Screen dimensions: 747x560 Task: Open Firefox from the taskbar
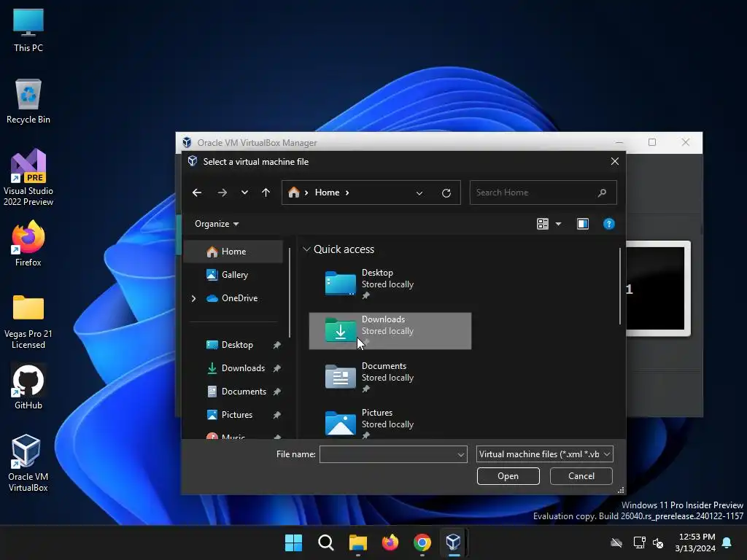coord(390,542)
